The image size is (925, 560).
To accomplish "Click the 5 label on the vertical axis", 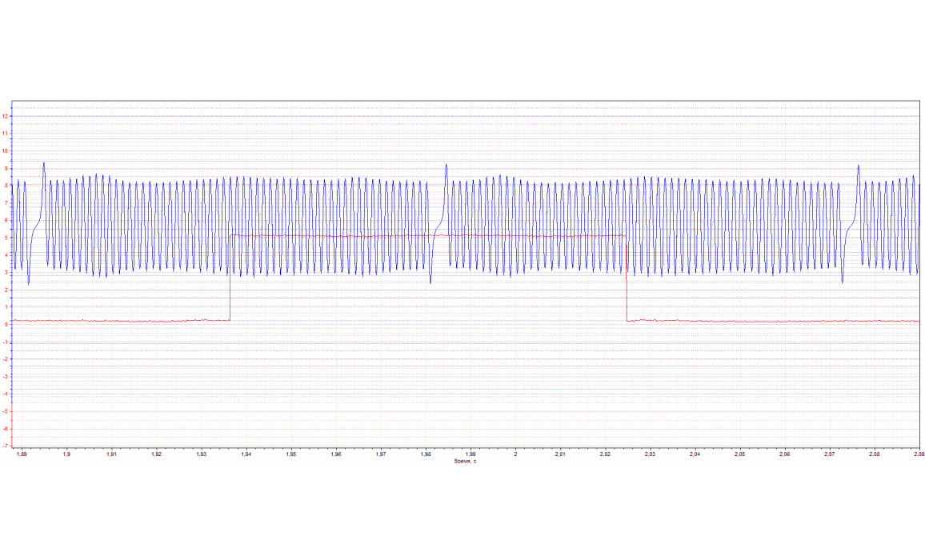I will [x=6, y=238].
